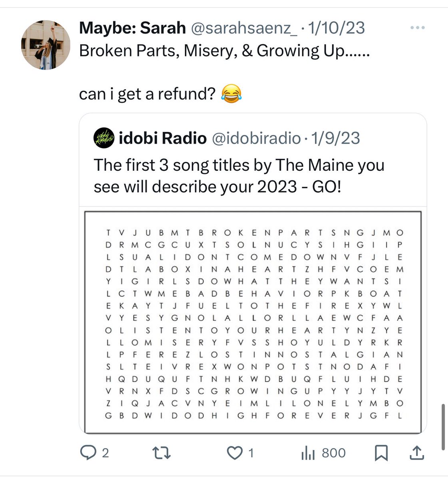Image resolution: width=448 pixels, height=480 pixels.
Task: Open the 1/10/23 tweet timestamp
Action: point(336,28)
